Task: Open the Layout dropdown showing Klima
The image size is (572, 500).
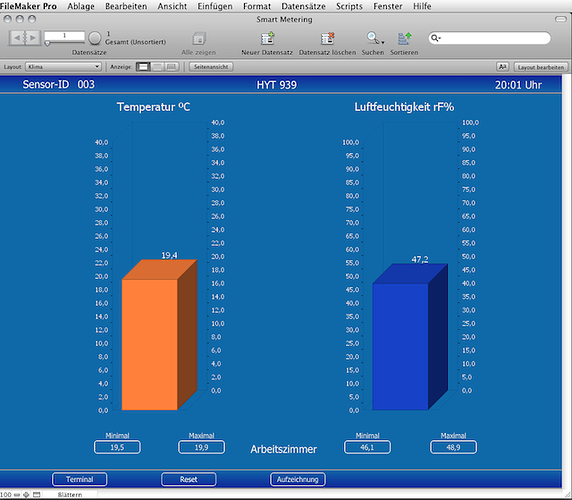Action: coord(63,67)
